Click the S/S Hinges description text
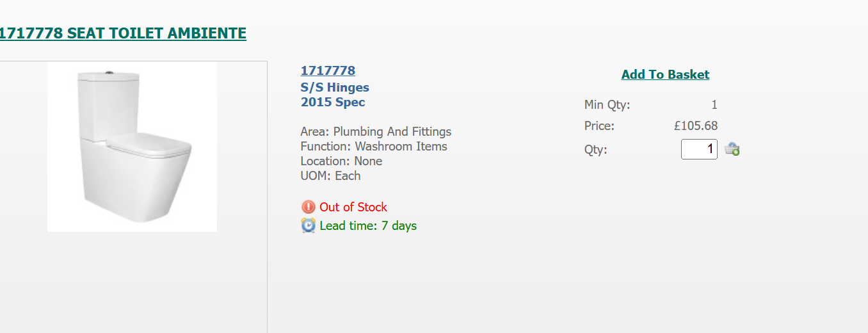The width and height of the screenshot is (868, 333). pos(335,87)
